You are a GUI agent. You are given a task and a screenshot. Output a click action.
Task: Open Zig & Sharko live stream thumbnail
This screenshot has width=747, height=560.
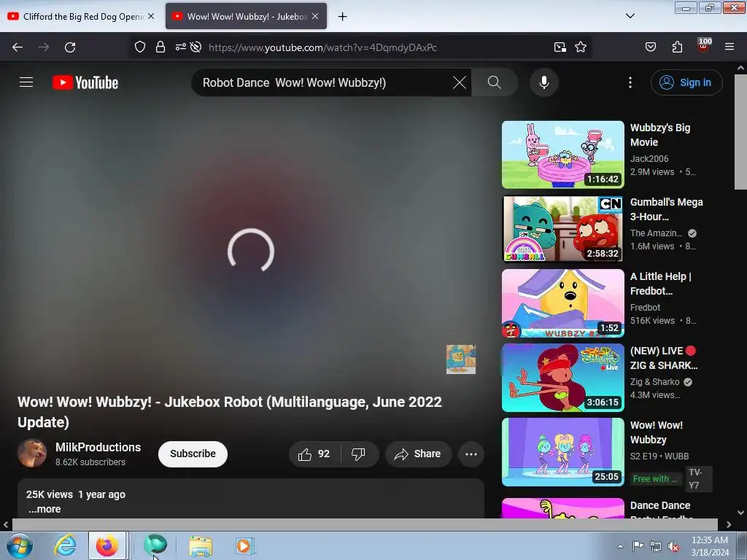[562, 377]
